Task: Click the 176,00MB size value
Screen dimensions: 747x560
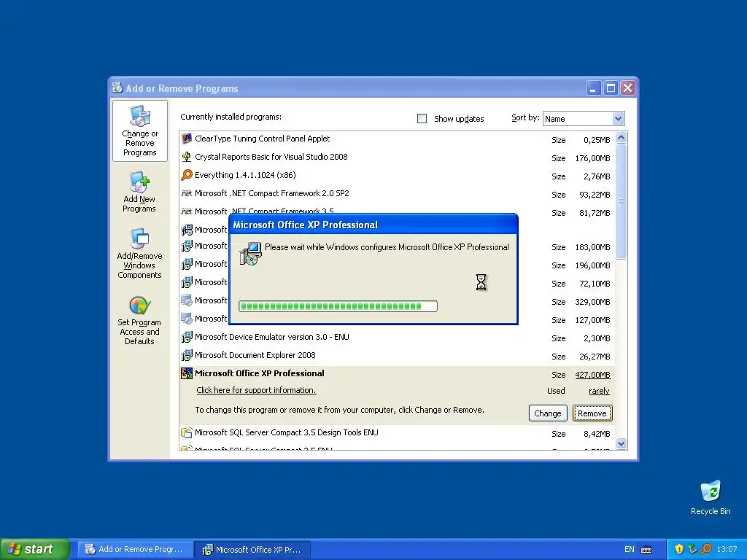Action: pos(592,158)
